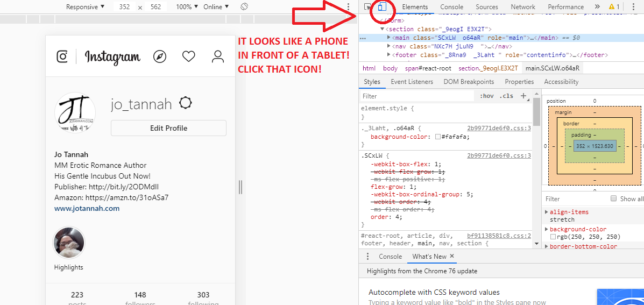Toggle the :hov element state panel

[x=487, y=96]
